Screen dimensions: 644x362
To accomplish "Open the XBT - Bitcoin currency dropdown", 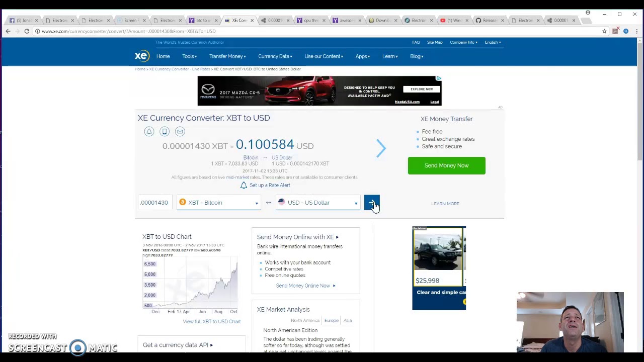I will coord(218,203).
